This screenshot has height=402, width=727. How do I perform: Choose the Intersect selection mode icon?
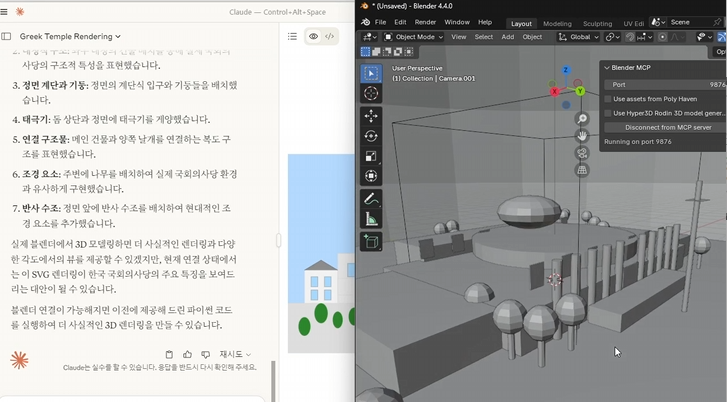(x=408, y=51)
